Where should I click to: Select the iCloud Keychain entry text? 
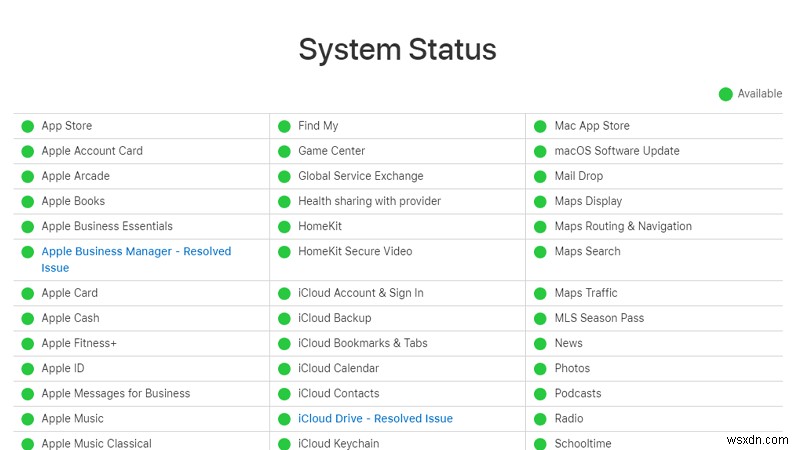[x=339, y=443]
